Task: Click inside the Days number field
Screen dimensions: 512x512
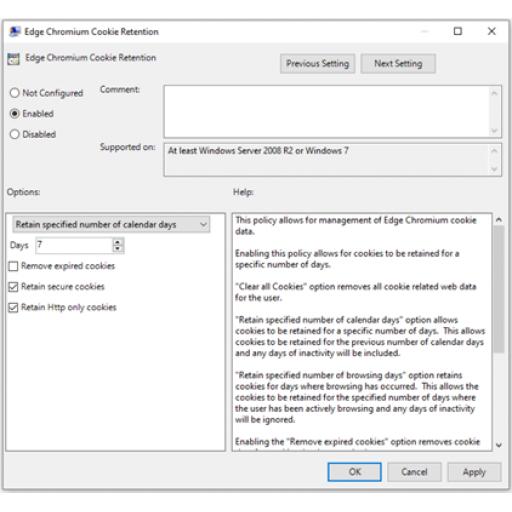Action: (74, 245)
